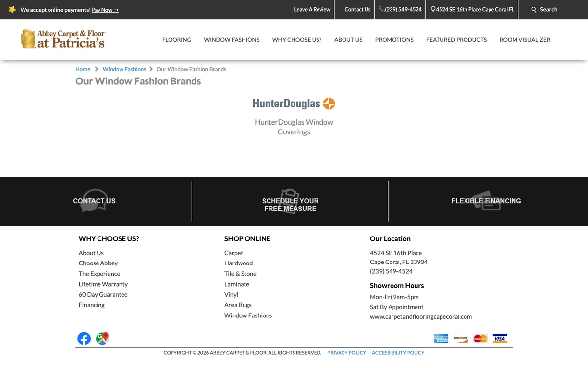The height and width of the screenshot is (368, 588).
Task: Click the American Express card icon
Action: [441, 339]
